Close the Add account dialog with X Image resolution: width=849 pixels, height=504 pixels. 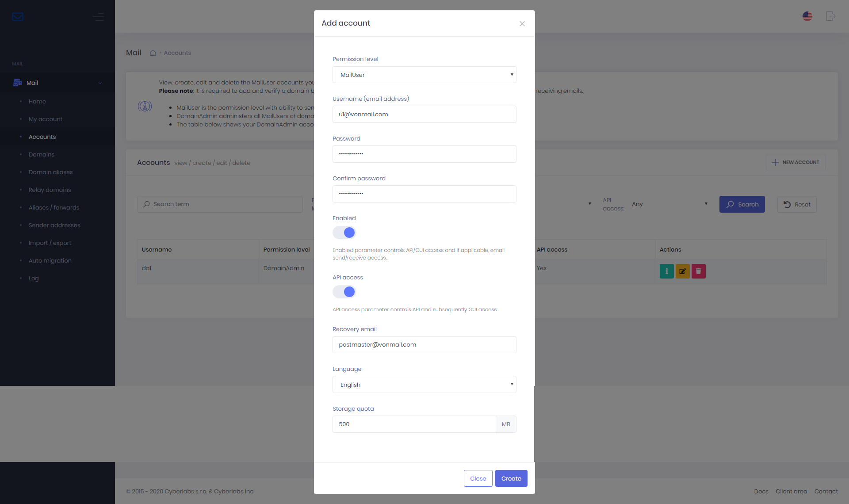pos(522,24)
